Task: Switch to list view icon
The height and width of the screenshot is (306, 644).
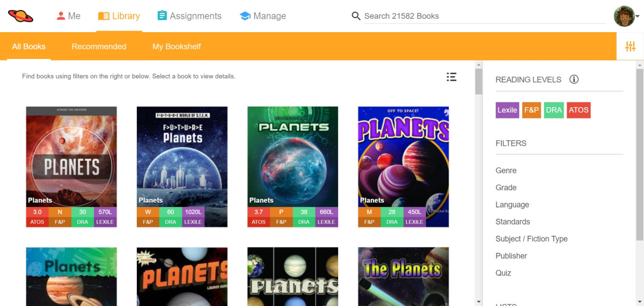Action: pos(451,77)
